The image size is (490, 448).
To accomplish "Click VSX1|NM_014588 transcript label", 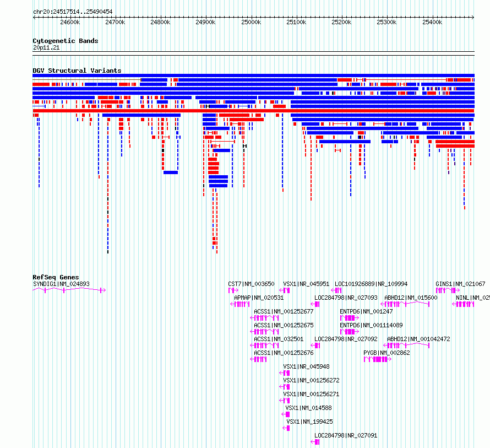I will [x=308, y=408].
